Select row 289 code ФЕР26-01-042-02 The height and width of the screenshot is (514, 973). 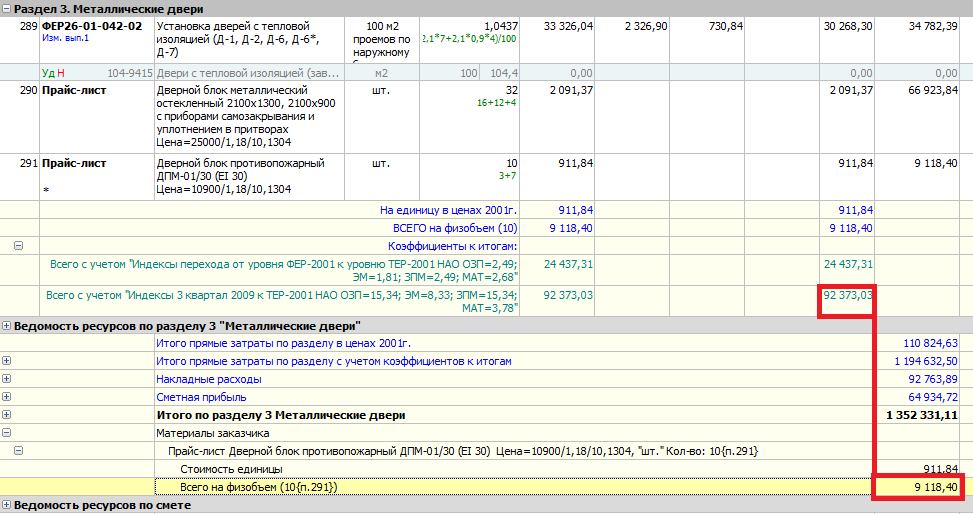(x=92, y=26)
